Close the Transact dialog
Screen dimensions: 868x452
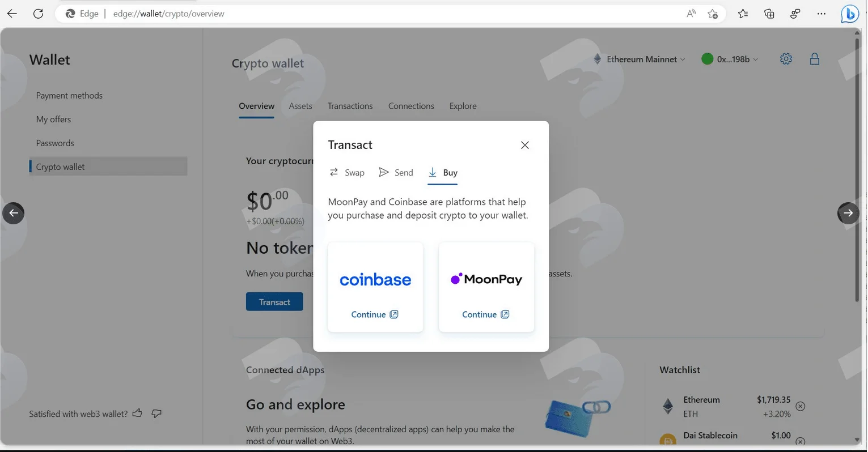[525, 145]
